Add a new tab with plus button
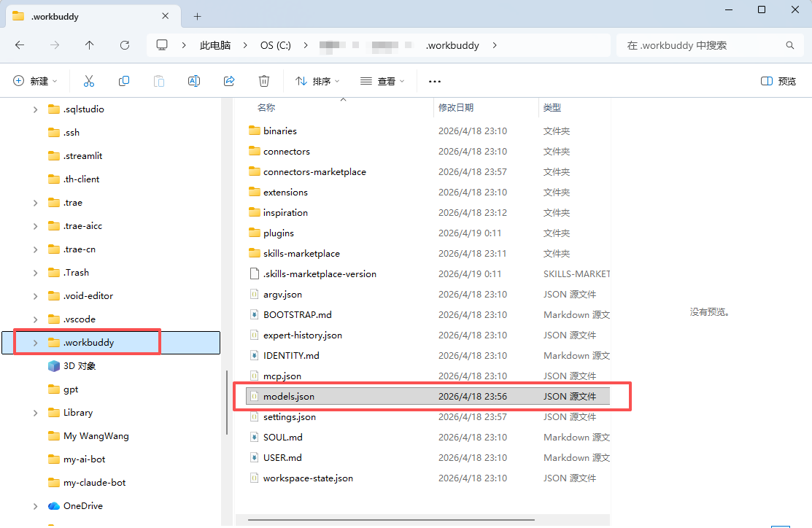 197,16
